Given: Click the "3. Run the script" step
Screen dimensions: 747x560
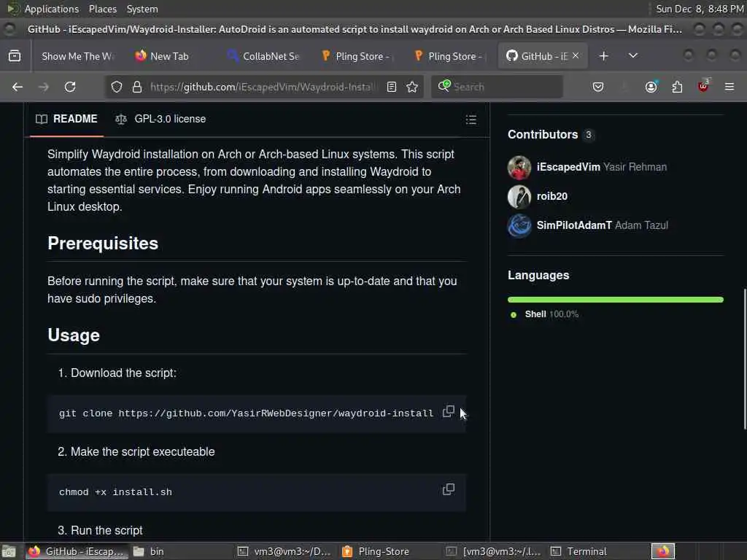Looking at the screenshot, I should coord(100,531).
